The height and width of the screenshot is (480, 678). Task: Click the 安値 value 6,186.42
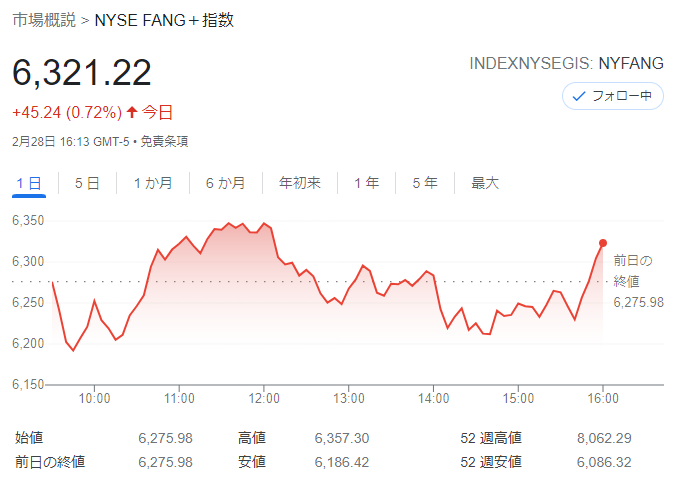point(342,462)
